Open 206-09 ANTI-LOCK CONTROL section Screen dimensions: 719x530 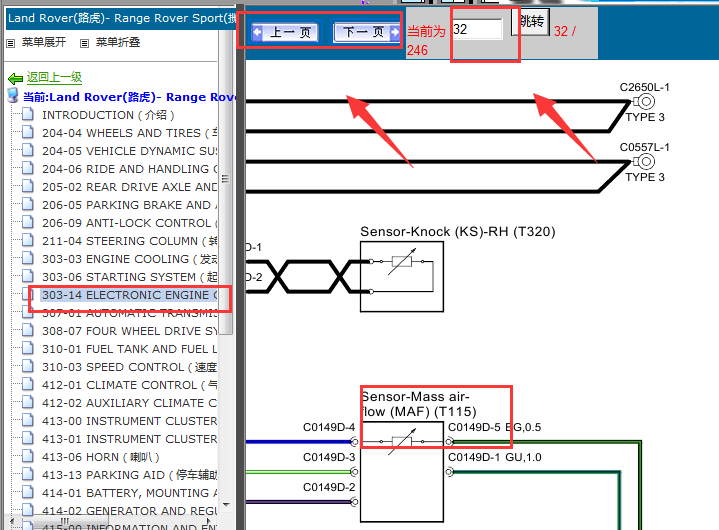tap(130, 223)
